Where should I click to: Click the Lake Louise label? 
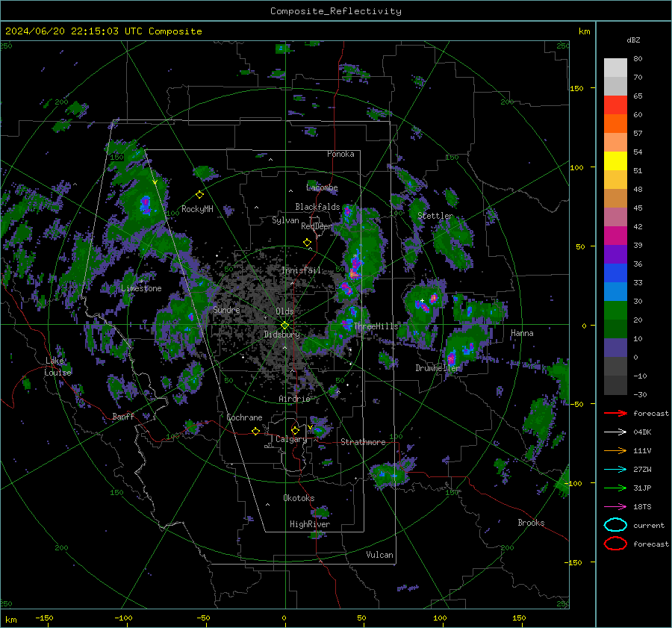point(57,367)
